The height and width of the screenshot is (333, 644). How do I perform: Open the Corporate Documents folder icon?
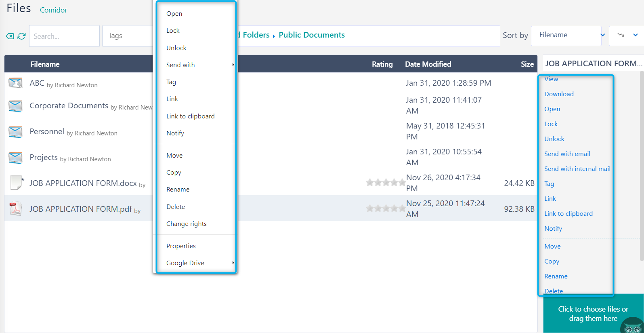[x=15, y=106]
